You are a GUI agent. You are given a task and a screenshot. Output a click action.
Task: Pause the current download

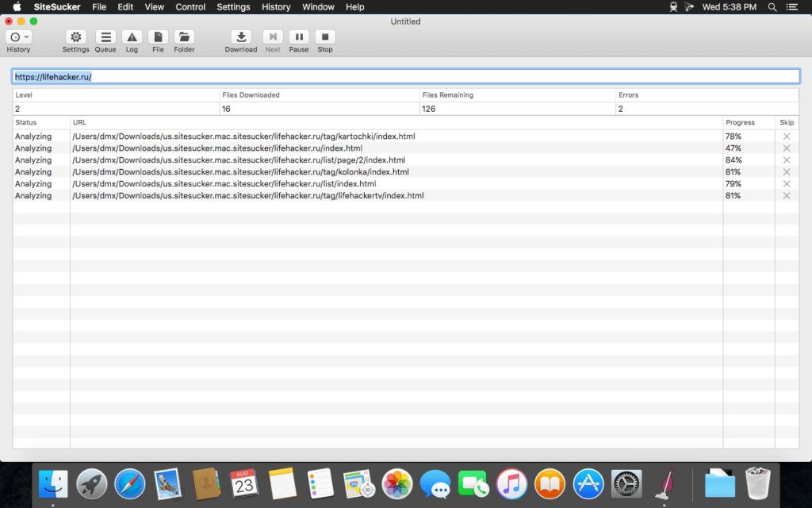[x=299, y=37]
